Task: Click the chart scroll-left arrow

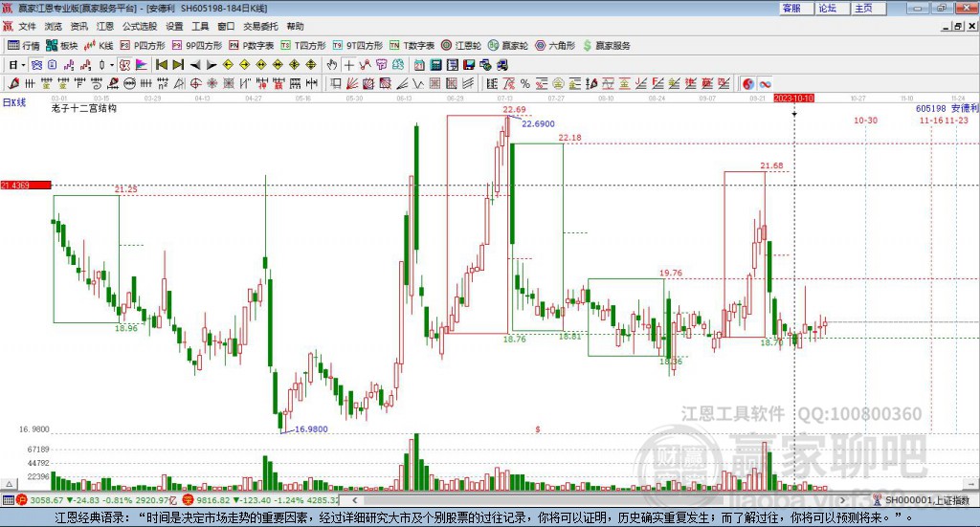Action: click(354, 500)
